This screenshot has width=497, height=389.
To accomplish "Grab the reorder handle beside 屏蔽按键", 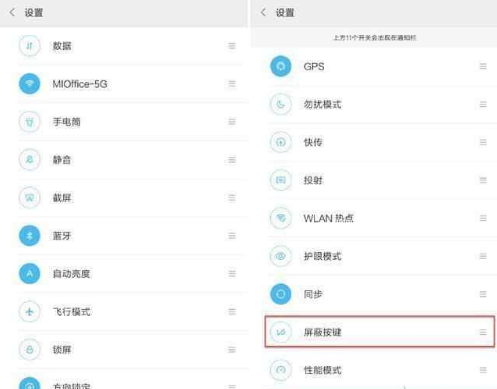I will click(483, 332).
